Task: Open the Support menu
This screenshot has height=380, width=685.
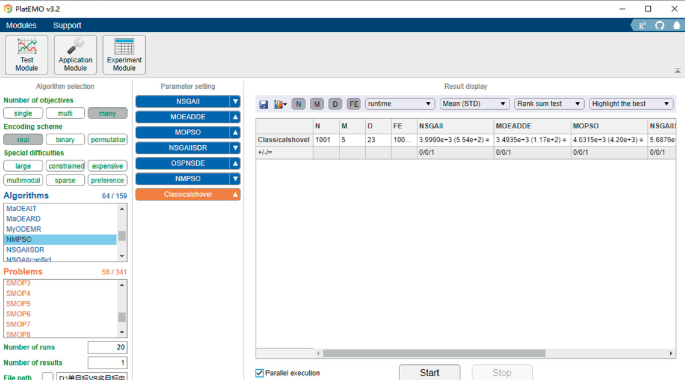Action: (67, 25)
